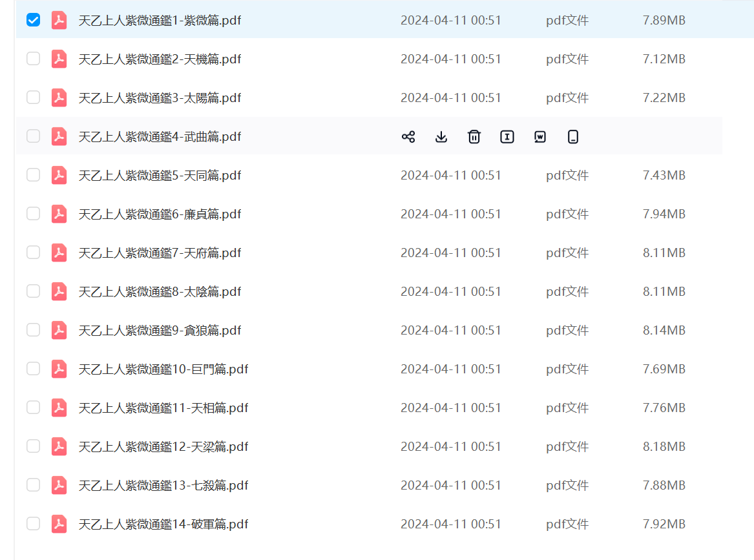
Task: Click the PDF icon of 紫微篇 file
Action: click(x=59, y=20)
